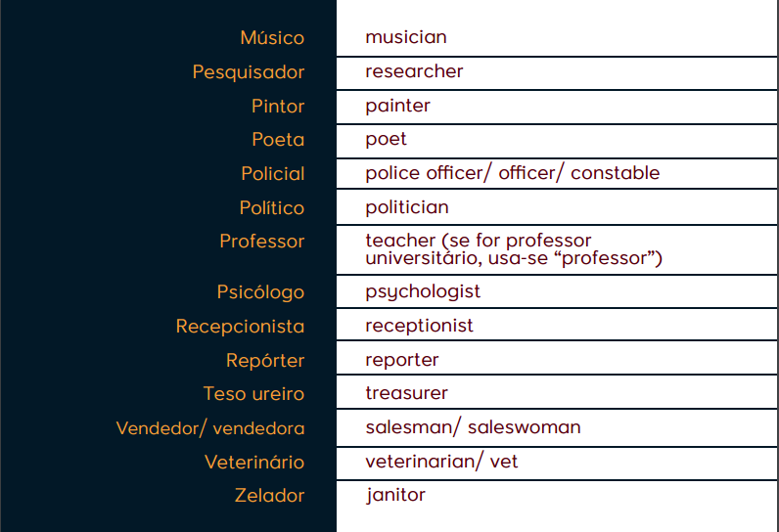779x532 pixels.
Task: Click the "Pintor" entry
Action: pyautogui.click(x=278, y=106)
